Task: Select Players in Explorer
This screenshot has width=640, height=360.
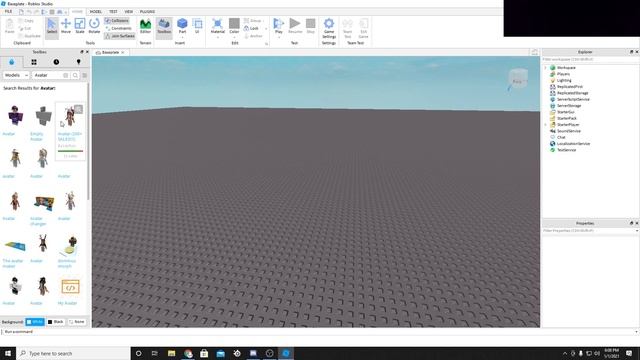Action: click(563, 74)
